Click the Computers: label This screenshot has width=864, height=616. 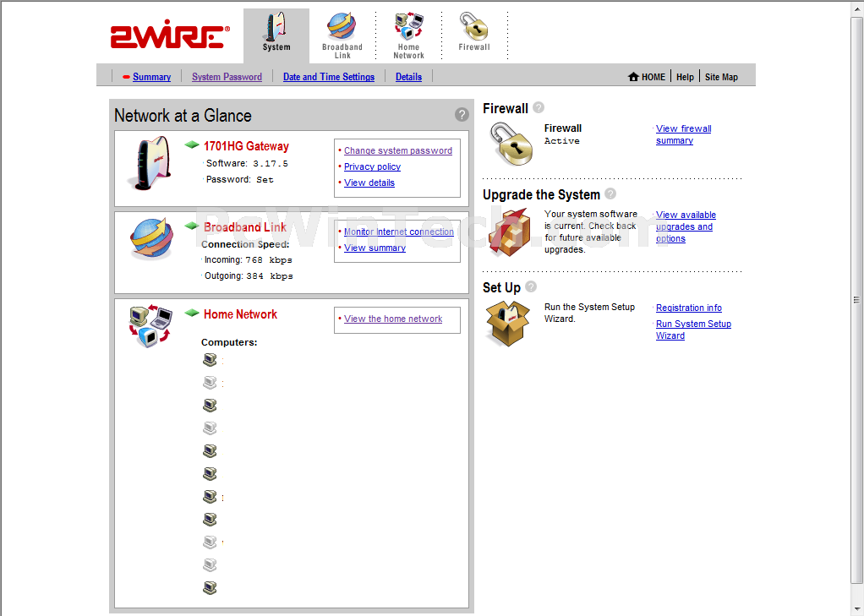tap(229, 342)
